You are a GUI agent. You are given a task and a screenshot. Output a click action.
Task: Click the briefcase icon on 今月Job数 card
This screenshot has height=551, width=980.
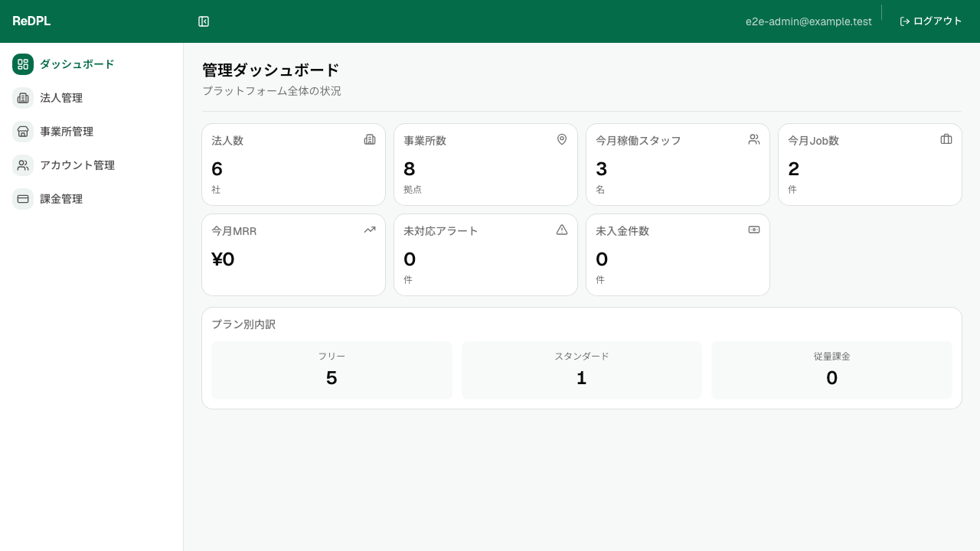pos(946,139)
